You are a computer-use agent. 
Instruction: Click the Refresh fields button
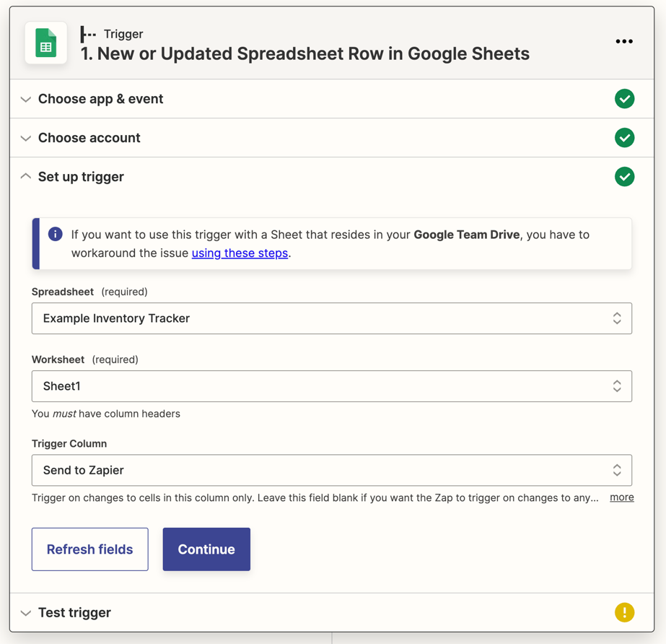coord(90,549)
